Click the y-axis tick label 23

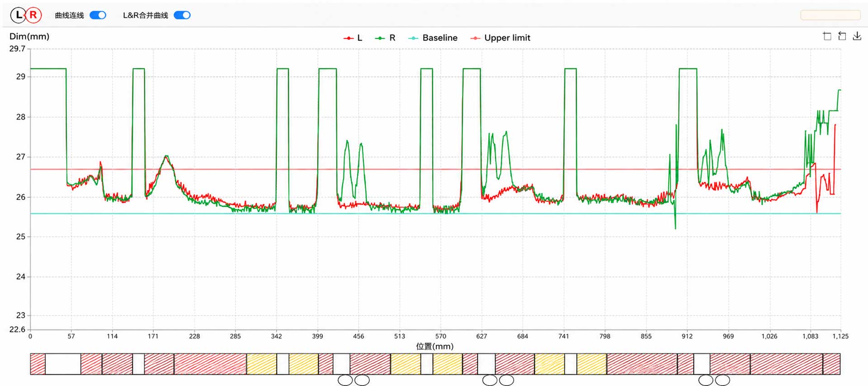(x=21, y=315)
